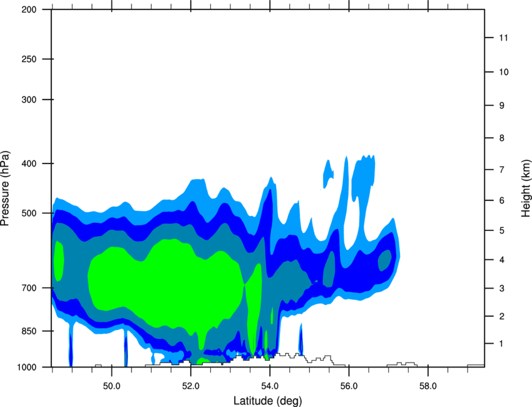Click the 'Latitude (deg)' axis title
532x407 pixels.
point(267,401)
